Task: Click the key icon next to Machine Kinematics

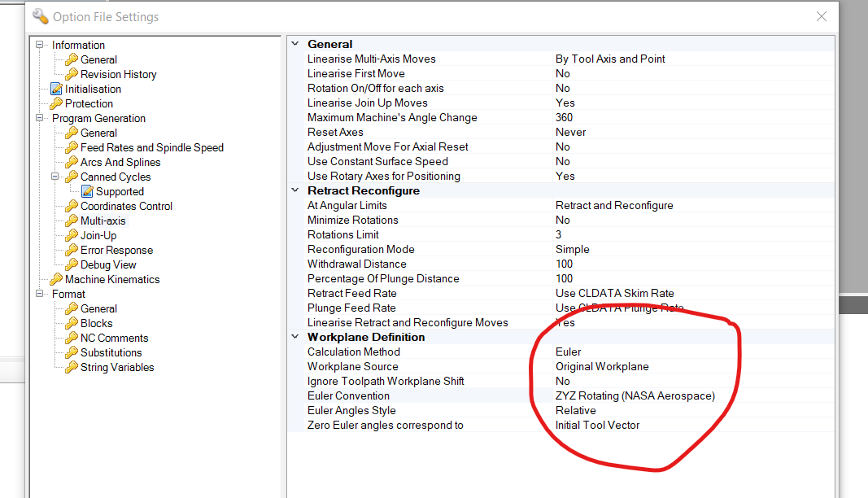Action: click(56, 279)
